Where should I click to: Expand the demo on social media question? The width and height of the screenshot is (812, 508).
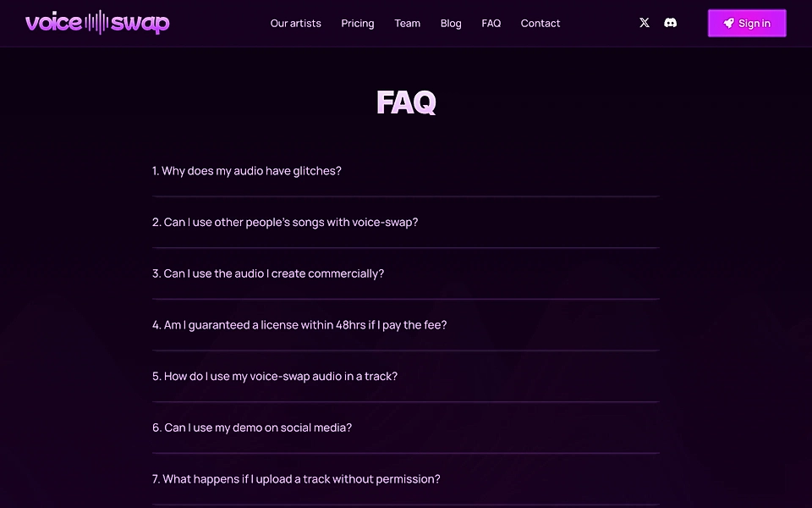tap(252, 428)
